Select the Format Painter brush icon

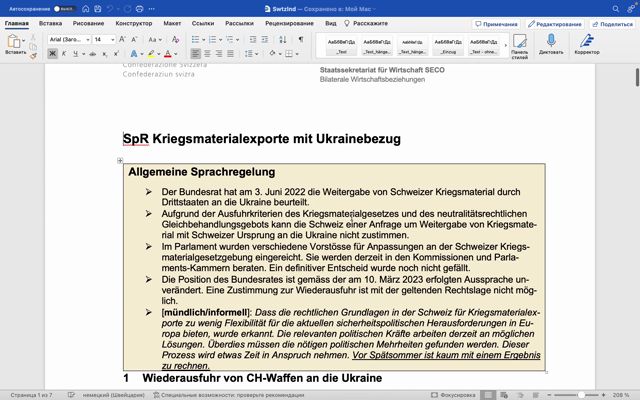coord(33,56)
